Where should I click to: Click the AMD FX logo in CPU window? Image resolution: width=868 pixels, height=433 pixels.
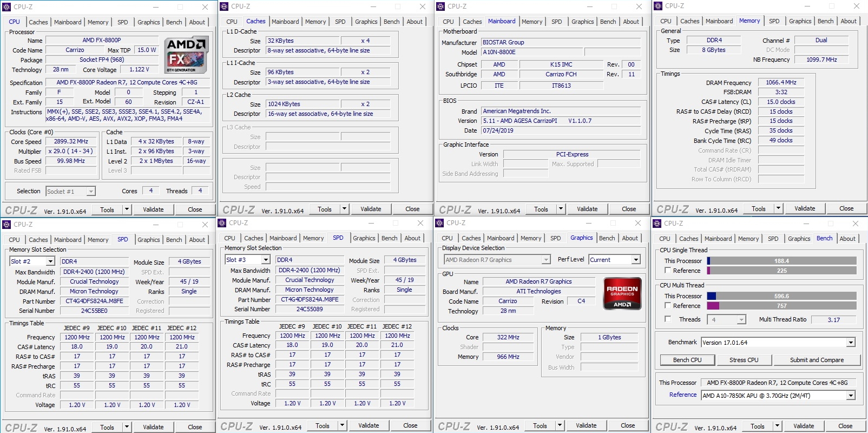point(186,55)
